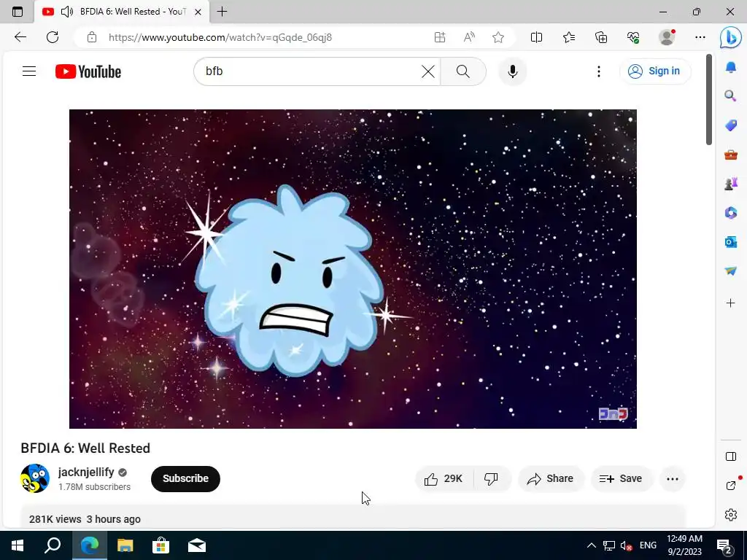The width and height of the screenshot is (747, 560).
Task: Open the YouTube guide hamburger menu
Action: (x=29, y=71)
